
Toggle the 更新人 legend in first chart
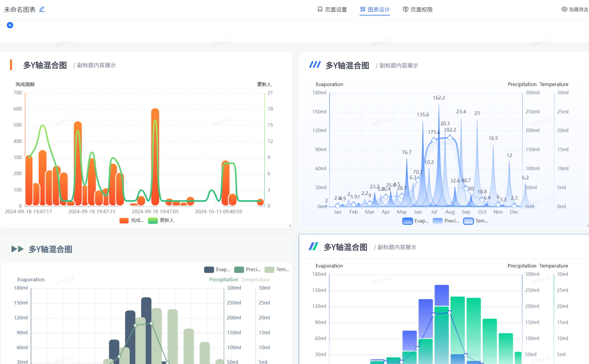pyautogui.click(x=161, y=220)
